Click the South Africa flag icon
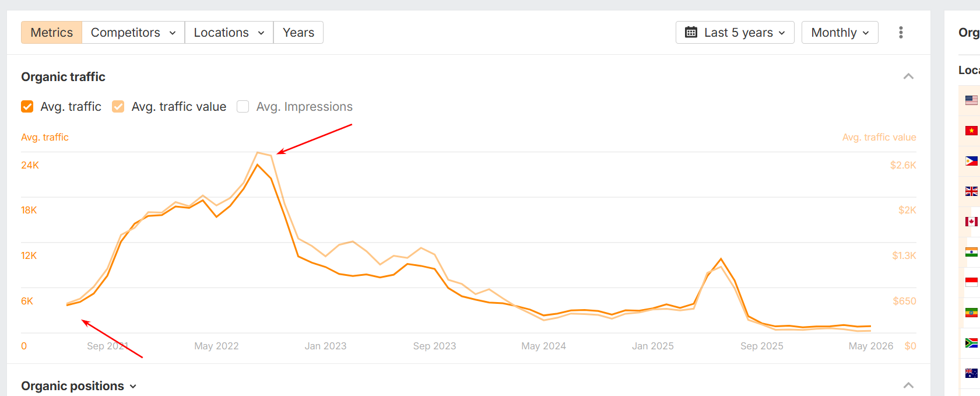 pos(971,343)
